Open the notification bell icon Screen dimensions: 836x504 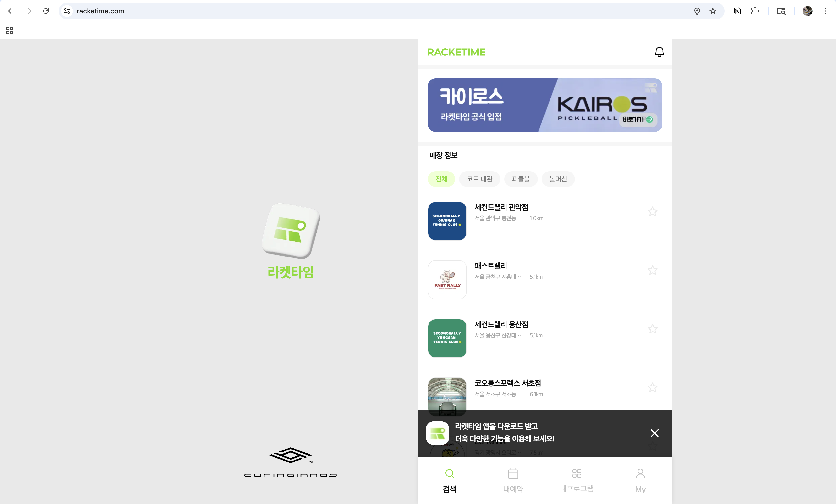pyautogui.click(x=659, y=52)
